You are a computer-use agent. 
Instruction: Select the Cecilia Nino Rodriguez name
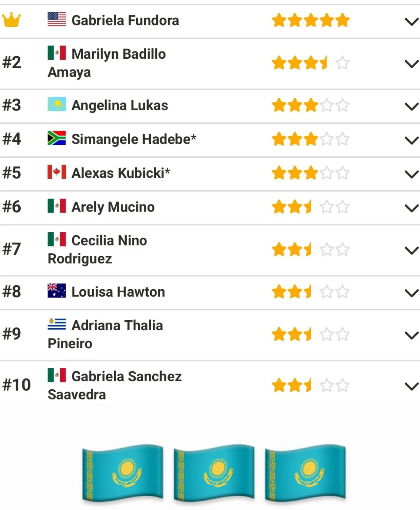click(97, 250)
